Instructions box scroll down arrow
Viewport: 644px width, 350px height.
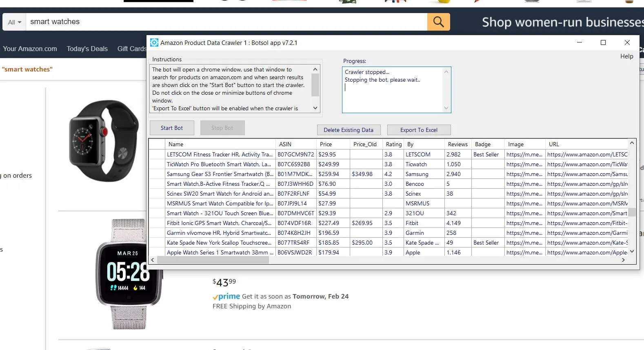pos(315,108)
